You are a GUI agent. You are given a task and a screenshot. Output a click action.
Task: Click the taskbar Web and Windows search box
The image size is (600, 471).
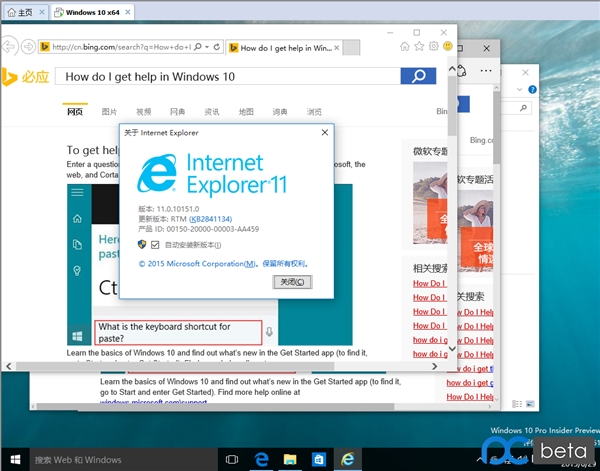pos(110,460)
